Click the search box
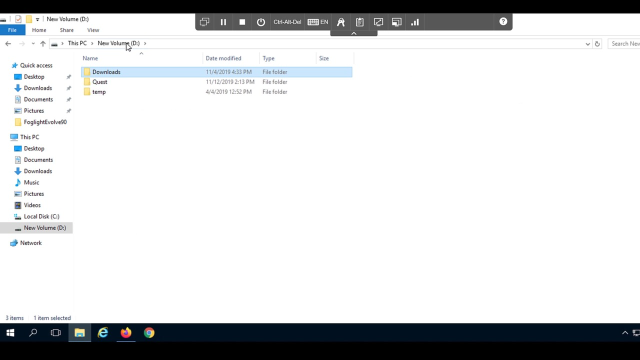 pyautogui.click(x=624, y=44)
